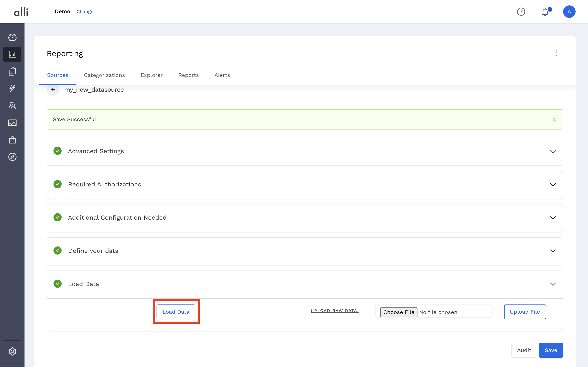This screenshot has width=588, height=367.
Task: Open the audiences people icon in sidebar
Action: click(x=12, y=106)
